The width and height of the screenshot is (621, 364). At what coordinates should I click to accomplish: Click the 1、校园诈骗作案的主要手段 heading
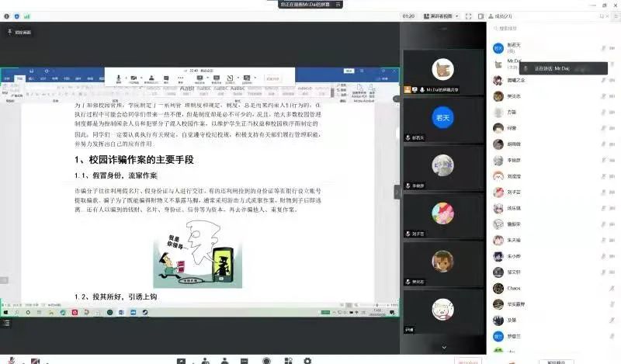click(134, 160)
